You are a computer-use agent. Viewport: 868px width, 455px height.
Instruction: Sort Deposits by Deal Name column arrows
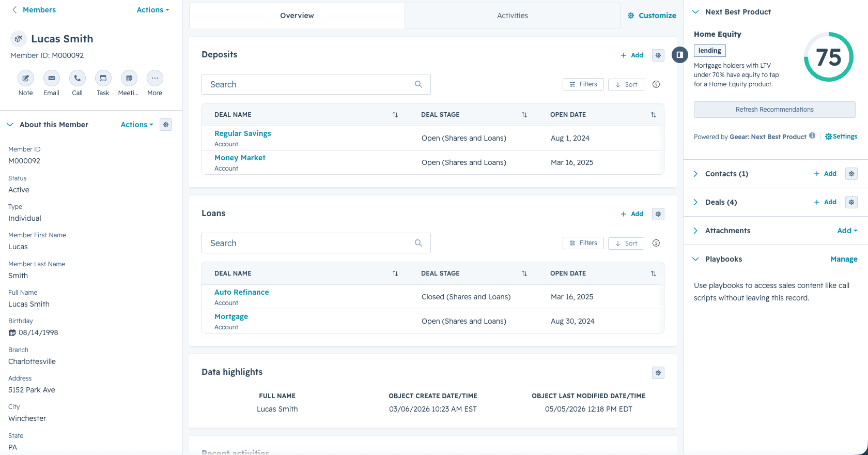[395, 115]
